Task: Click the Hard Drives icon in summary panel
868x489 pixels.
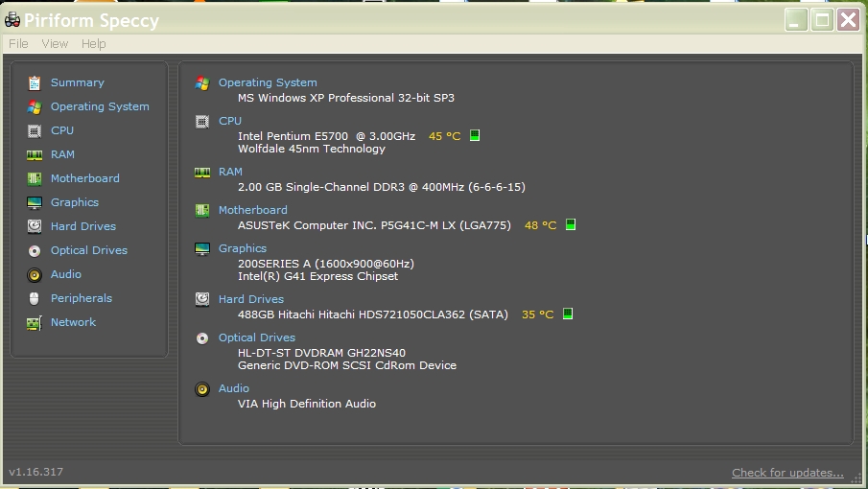Action: [202, 299]
